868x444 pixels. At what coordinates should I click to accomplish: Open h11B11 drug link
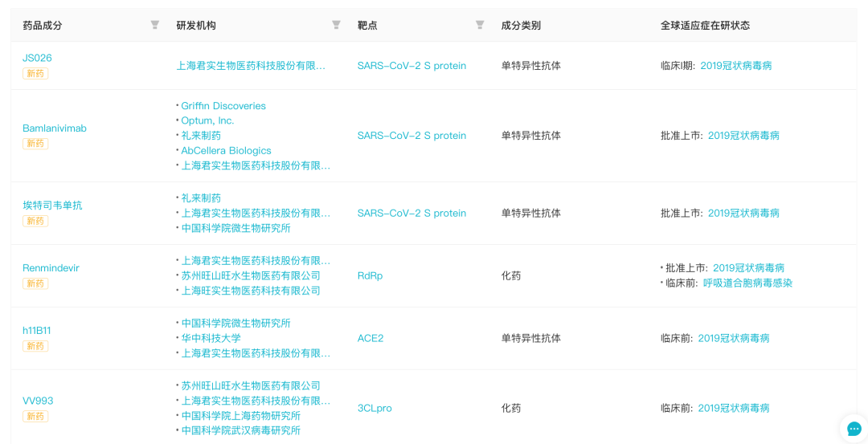(36, 330)
